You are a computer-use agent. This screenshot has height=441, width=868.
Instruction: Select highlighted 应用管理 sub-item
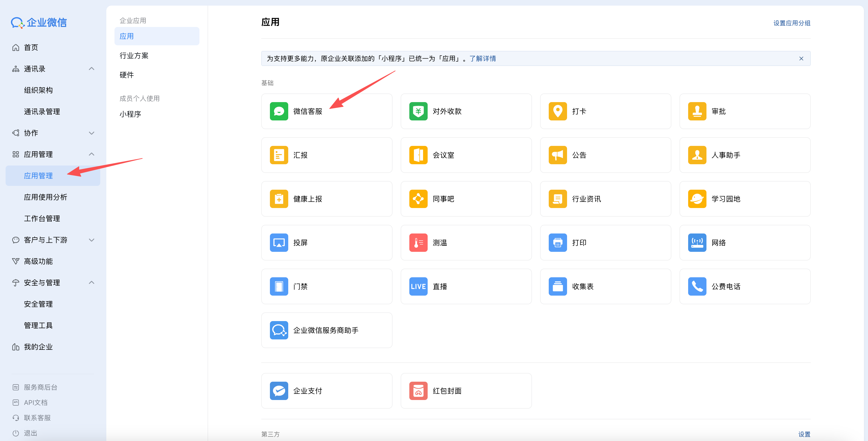(53, 176)
